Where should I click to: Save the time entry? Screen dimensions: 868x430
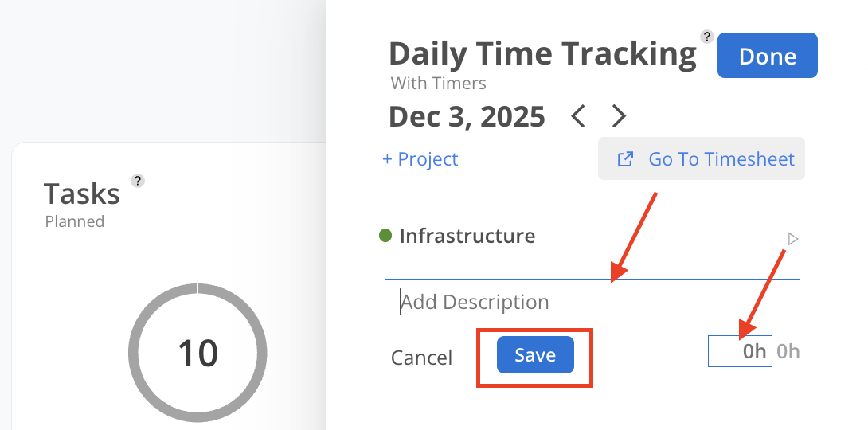click(x=535, y=355)
